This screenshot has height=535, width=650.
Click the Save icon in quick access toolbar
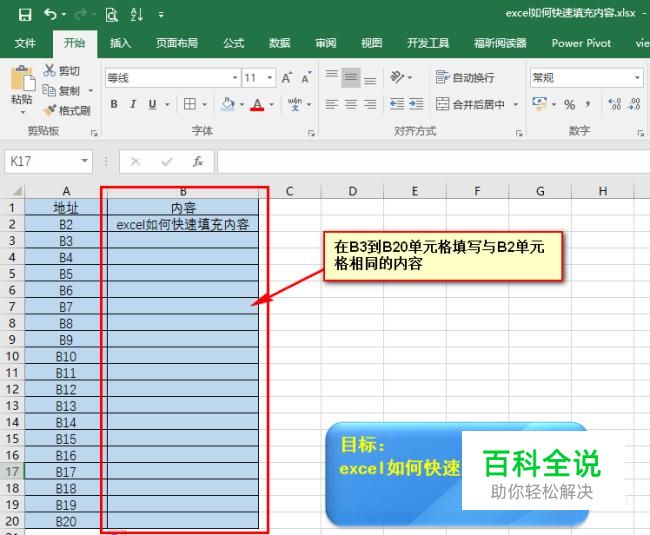pos(25,15)
